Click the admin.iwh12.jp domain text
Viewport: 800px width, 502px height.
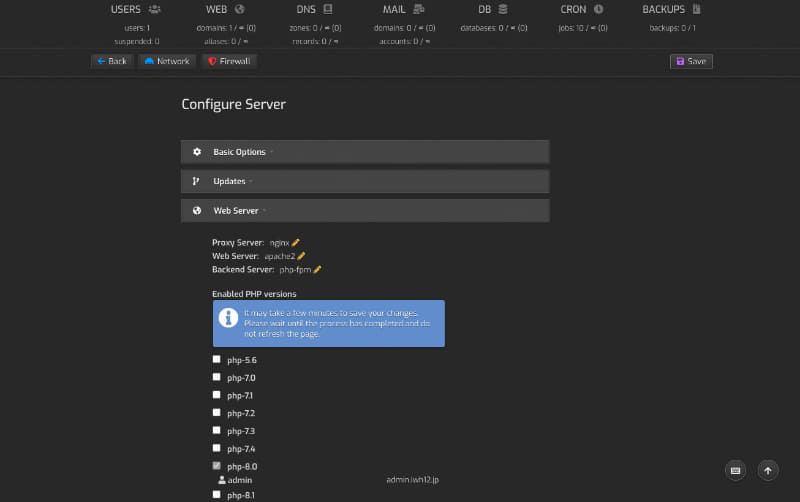click(412, 480)
